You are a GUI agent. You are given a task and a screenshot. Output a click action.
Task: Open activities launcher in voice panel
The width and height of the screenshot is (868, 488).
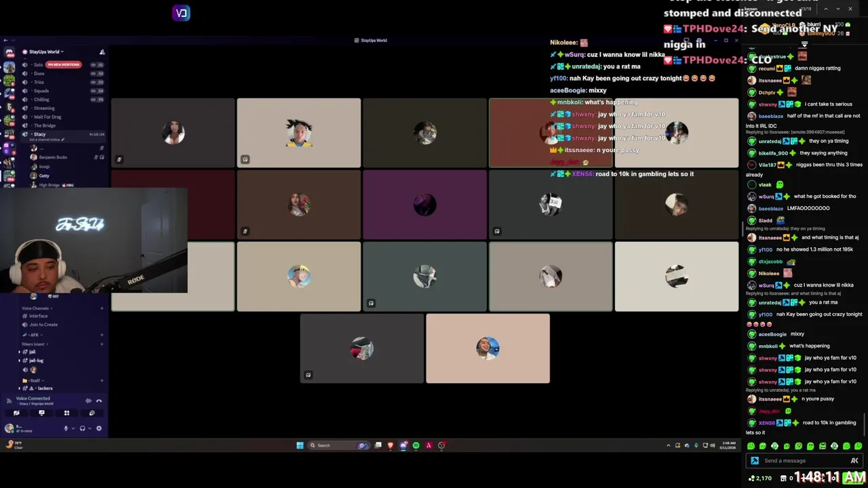66,413
